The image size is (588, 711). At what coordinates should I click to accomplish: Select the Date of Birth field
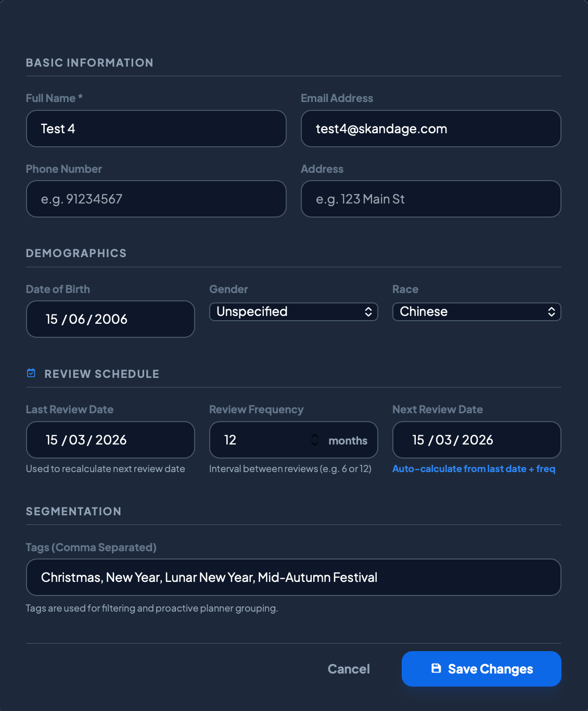(110, 319)
